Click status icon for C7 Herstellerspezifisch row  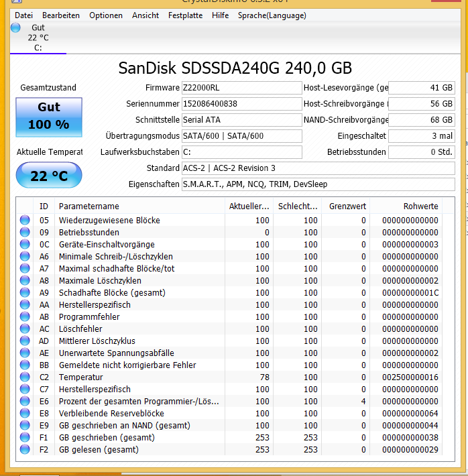tap(25, 389)
